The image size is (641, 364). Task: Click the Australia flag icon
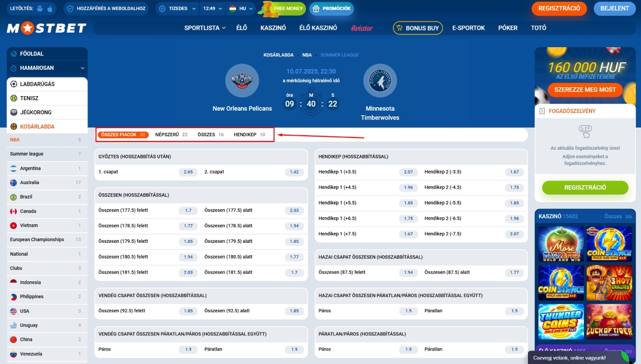(13, 183)
